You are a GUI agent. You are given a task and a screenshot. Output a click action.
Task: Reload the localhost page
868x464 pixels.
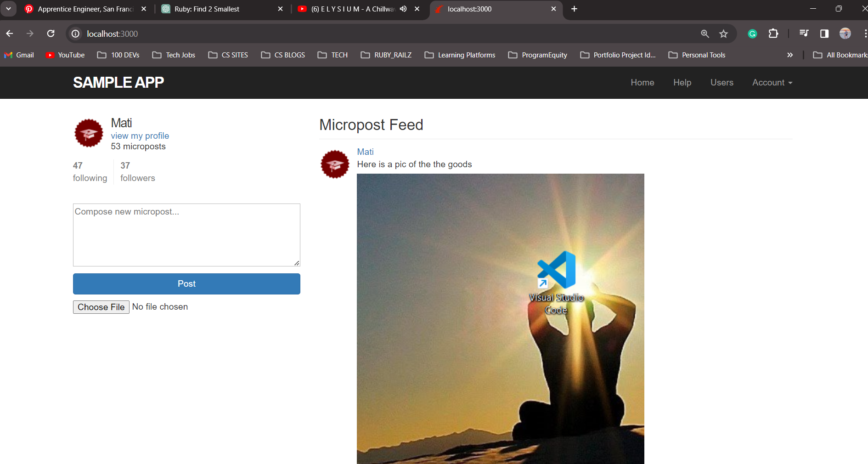tap(51, 34)
